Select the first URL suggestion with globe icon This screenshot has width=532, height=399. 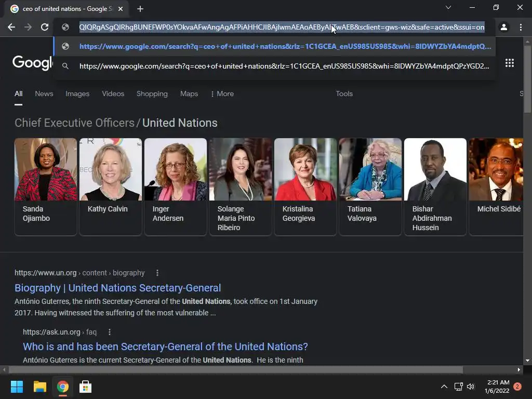coord(274,46)
